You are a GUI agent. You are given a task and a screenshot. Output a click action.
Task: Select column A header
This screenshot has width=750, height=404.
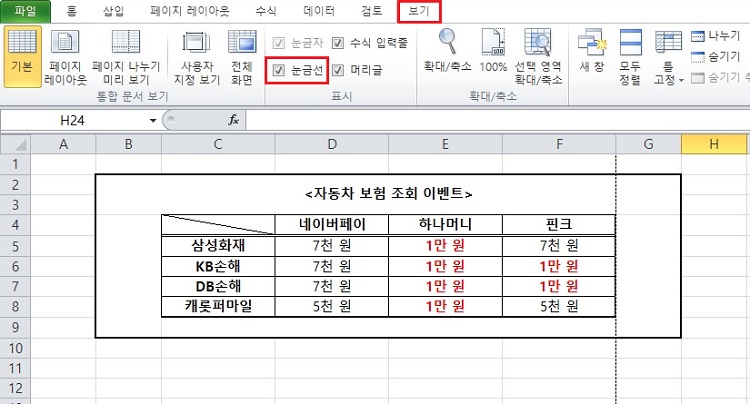[63, 144]
